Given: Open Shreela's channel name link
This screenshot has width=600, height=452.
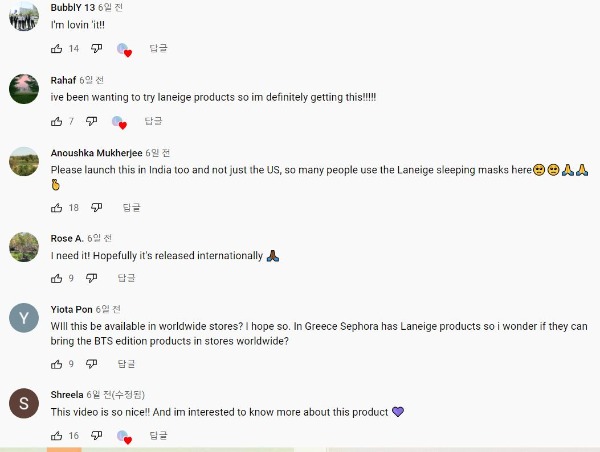Looking at the screenshot, I should [67, 395].
